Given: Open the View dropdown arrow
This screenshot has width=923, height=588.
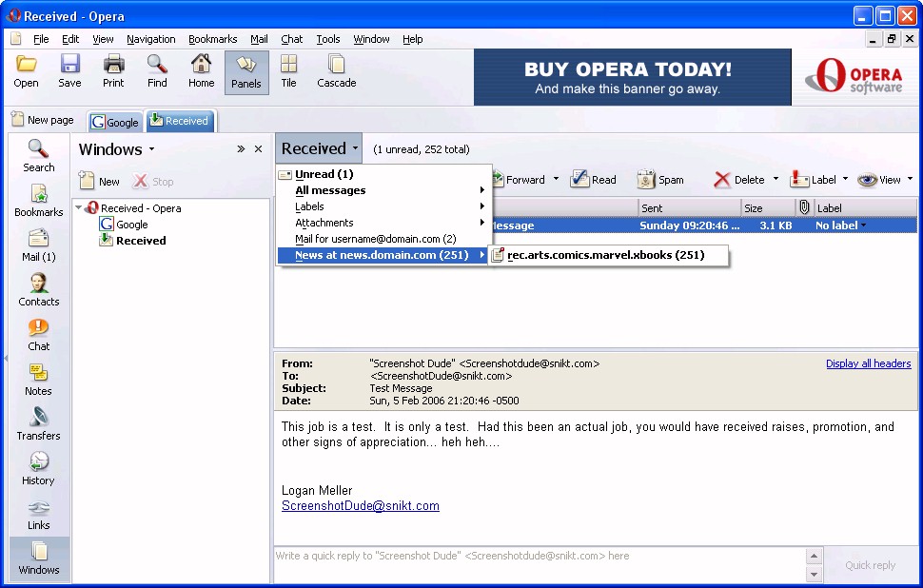Looking at the screenshot, I should 910,179.
